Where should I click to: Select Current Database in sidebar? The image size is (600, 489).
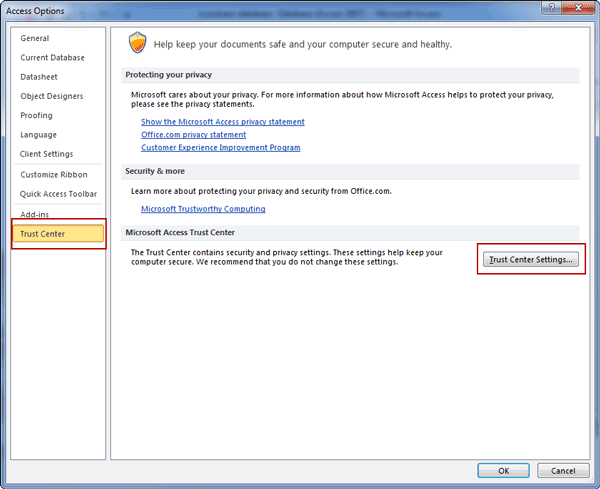(x=52, y=57)
